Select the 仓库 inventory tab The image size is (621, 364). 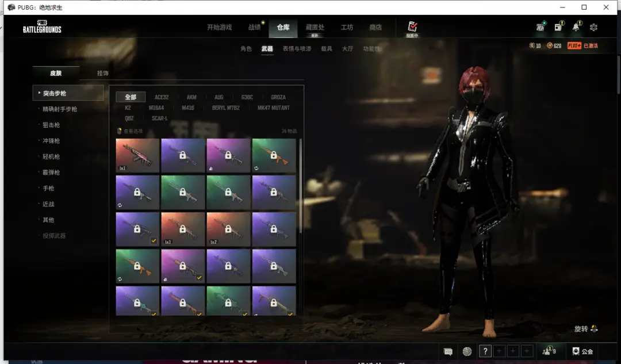point(283,28)
